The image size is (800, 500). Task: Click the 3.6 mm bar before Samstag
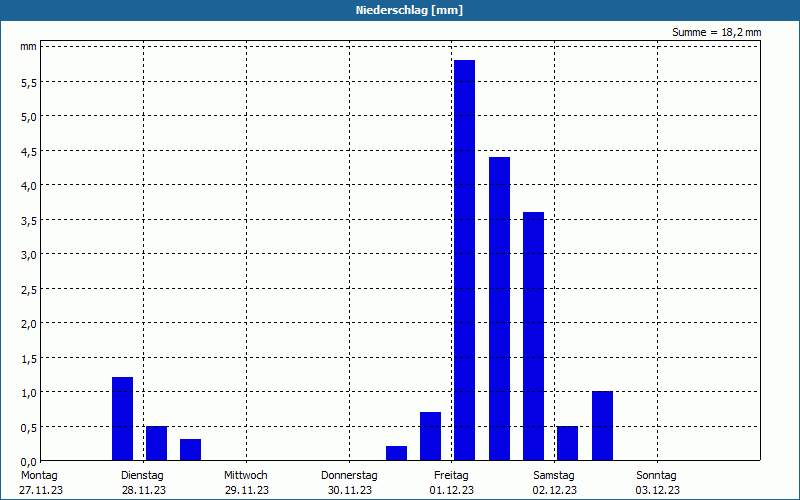coord(533,336)
